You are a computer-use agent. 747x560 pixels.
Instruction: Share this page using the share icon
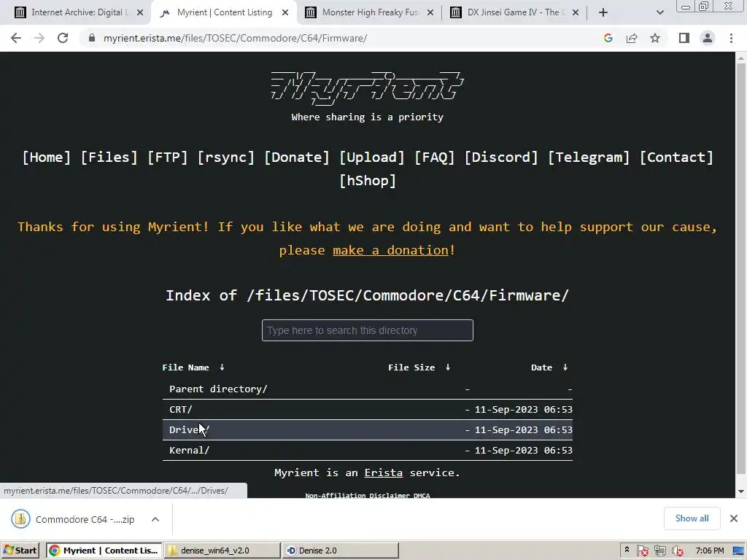click(x=632, y=38)
